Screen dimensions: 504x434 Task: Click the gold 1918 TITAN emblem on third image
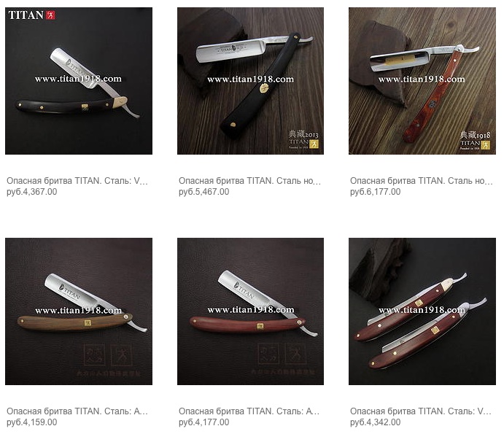[x=475, y=140]
